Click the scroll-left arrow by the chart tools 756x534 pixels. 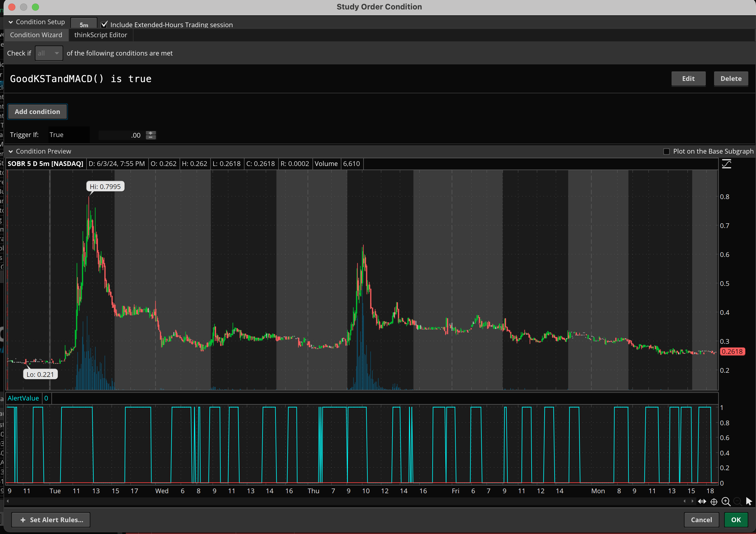[x=685, y=501]
